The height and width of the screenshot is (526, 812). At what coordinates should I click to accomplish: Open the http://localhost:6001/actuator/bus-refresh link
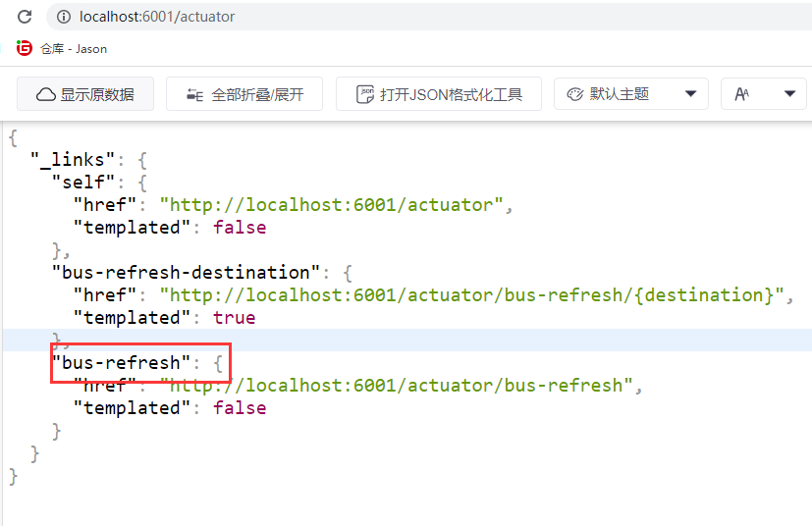click(396, 386)
